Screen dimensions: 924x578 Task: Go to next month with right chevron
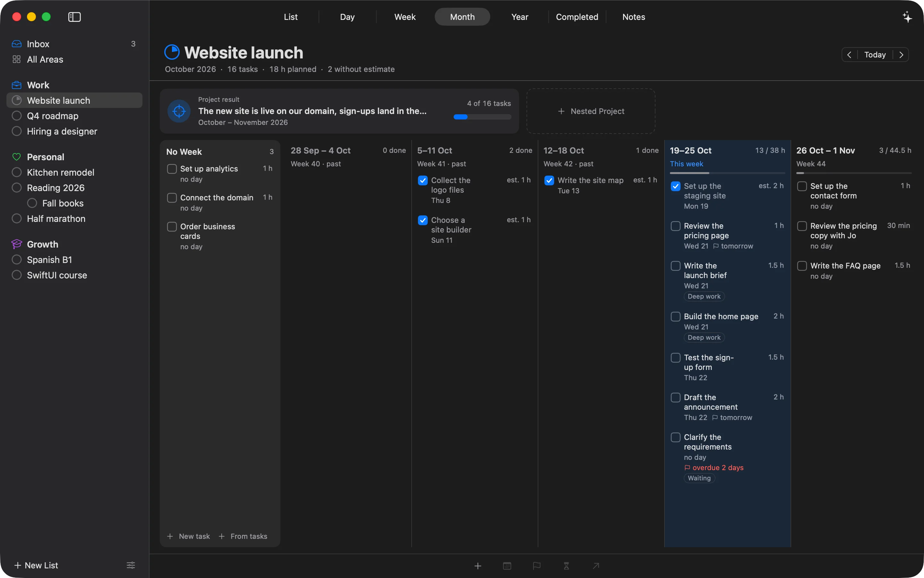coord(901,55)
